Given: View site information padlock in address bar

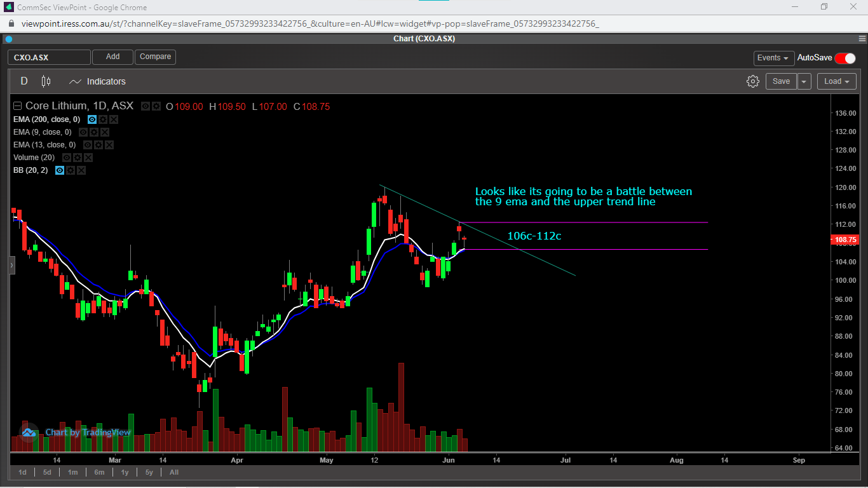Looking at the screenshot, I should (x=11, y=24).
